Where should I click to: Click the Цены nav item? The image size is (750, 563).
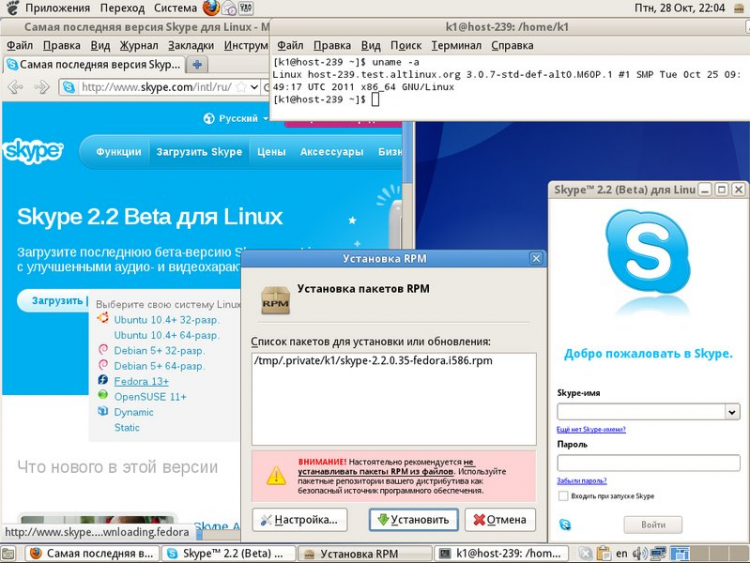click(x=271, y=152)
